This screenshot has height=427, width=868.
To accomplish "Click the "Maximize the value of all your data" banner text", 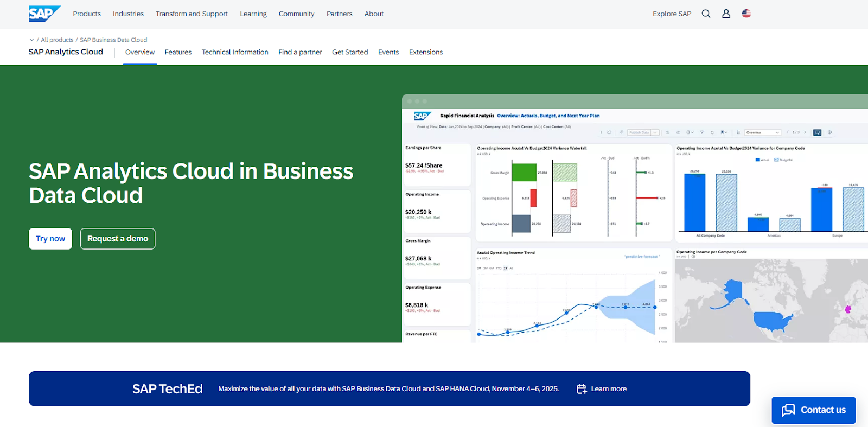I will (x=388, y=388).
